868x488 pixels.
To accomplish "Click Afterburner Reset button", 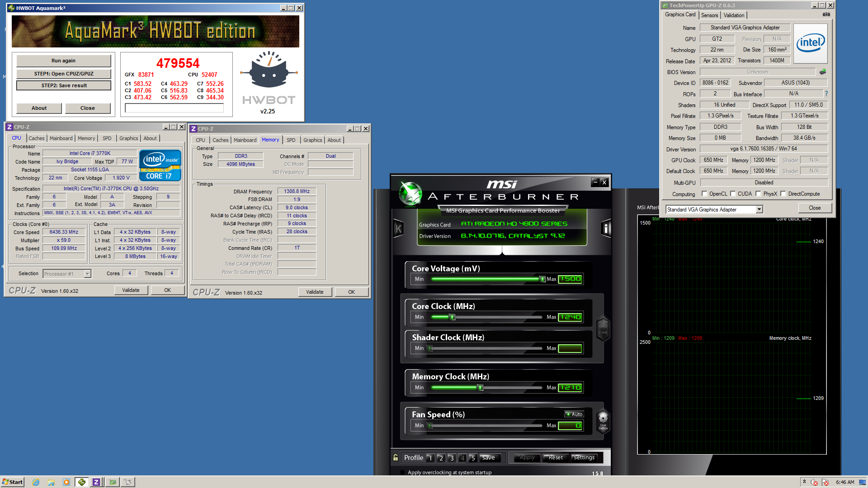I will coord(556,458).
